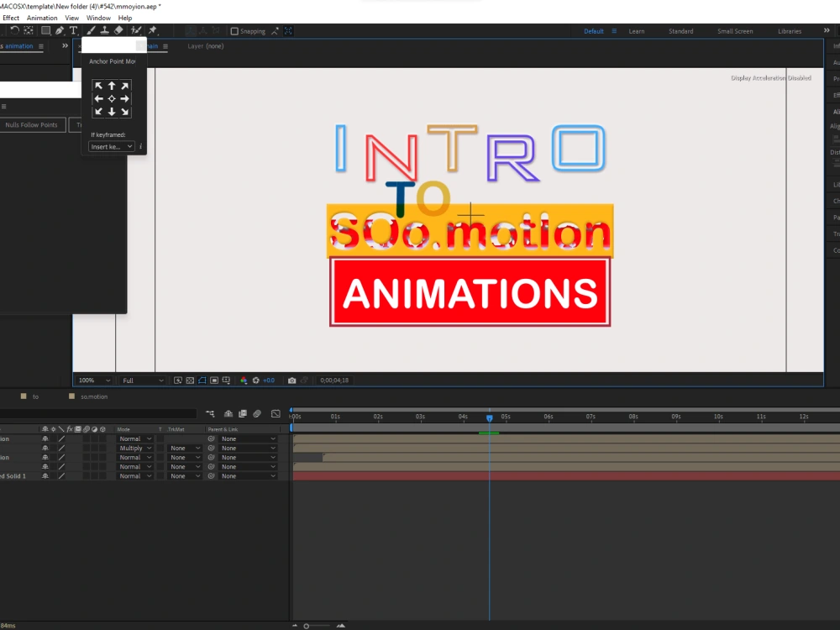The height and width of the screenshot is (630, 840).
Task: Take a snapshot of the composition view
Action: (x=292, y=380)
